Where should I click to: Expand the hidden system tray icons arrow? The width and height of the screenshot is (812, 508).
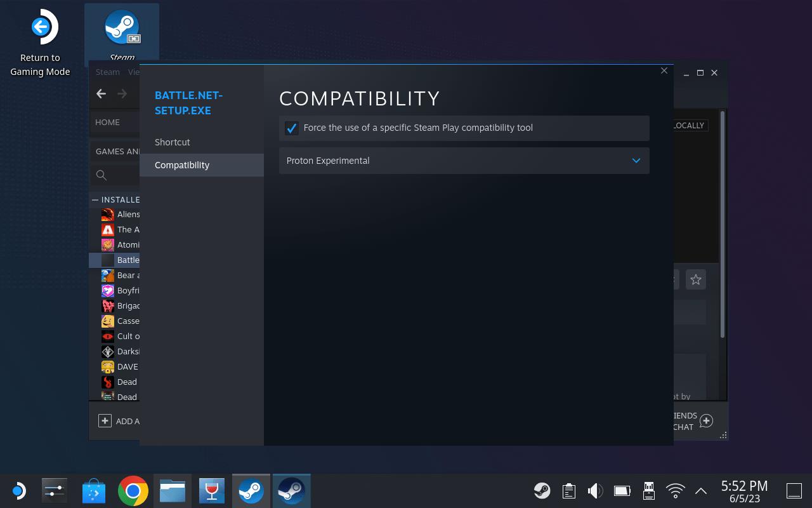[x=701, y=490]
